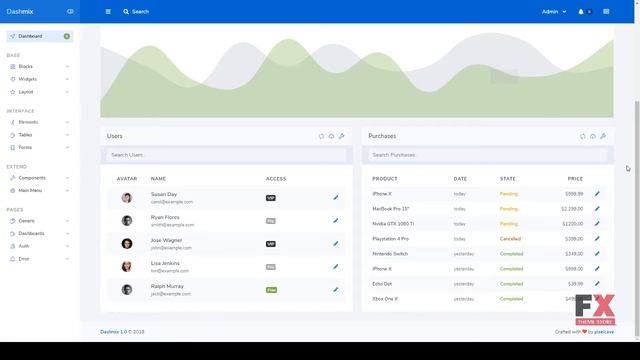Expand the Layout menu arrow
This screenshot has height=360, width=640.
67,92
